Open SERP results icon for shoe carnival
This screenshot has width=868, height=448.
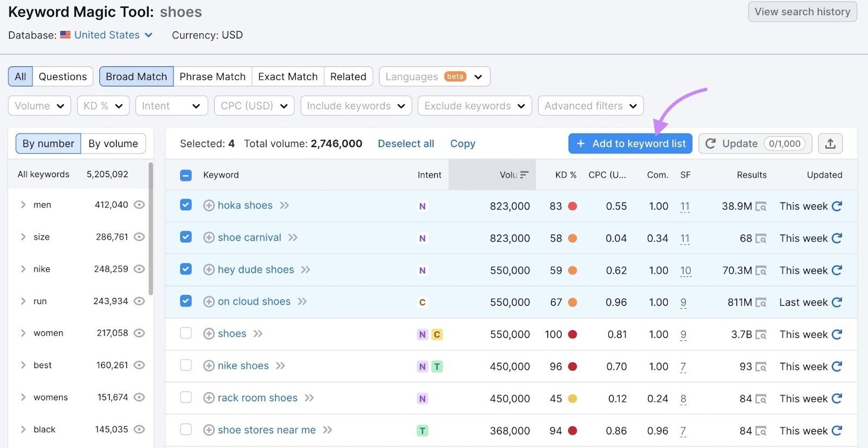pyautogui.click(x=761, y=239)
